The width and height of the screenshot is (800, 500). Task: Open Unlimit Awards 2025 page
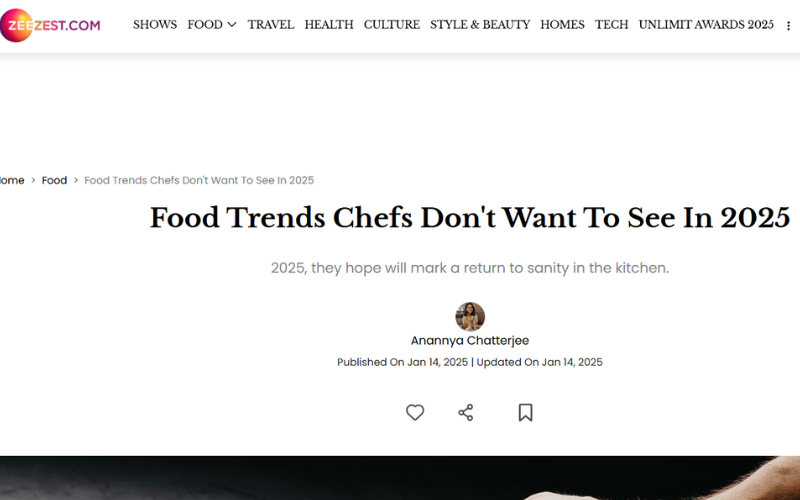[706, 25]
